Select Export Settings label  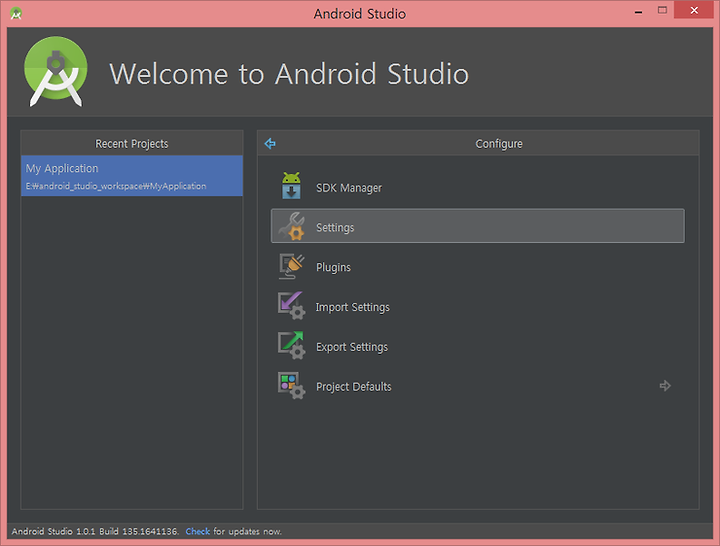pos(352,347)
